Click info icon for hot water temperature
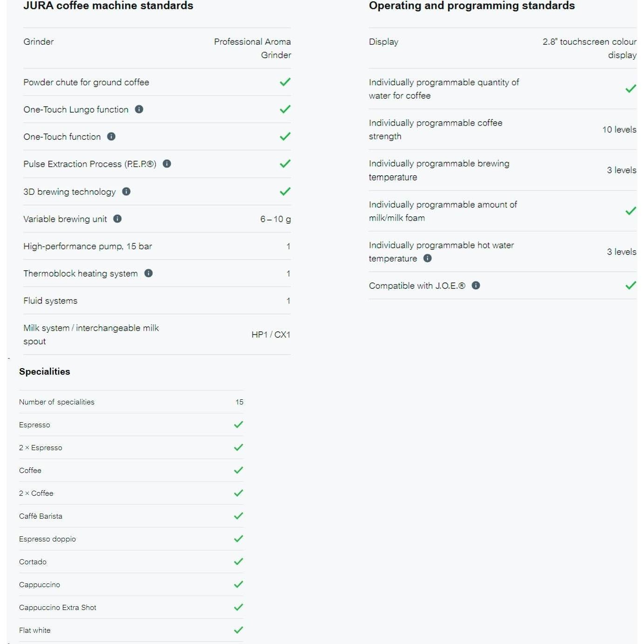Image resolution: width=644 pixels, height=644 pixels. (x=427, y=258)
